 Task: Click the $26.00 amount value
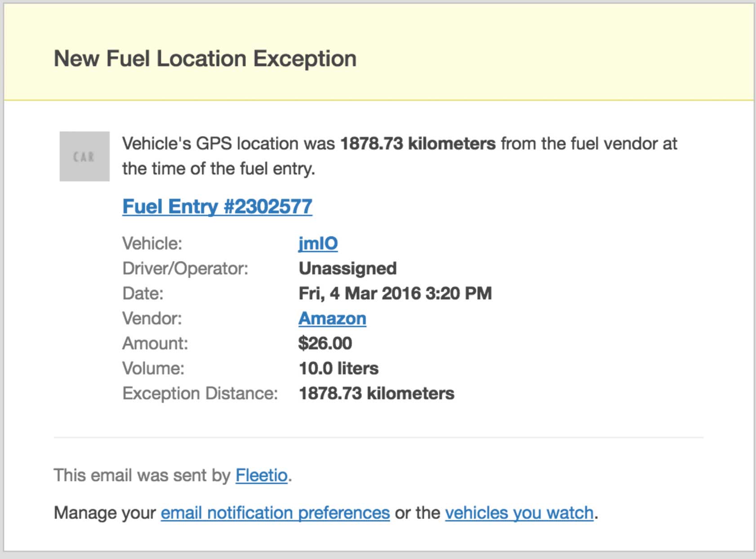coord(325,343)
